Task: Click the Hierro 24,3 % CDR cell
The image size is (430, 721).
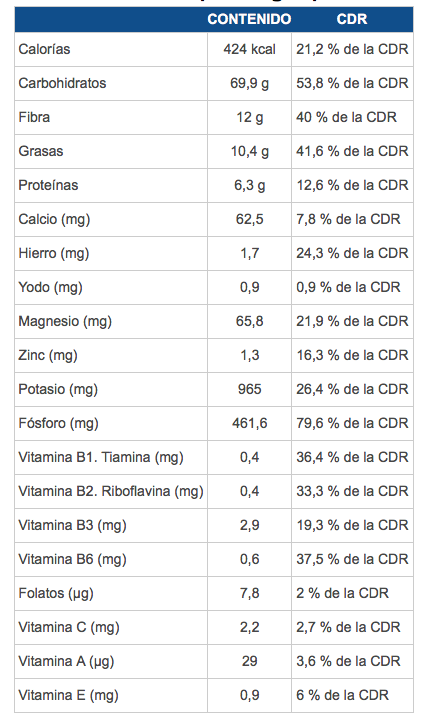Action: point(352,253)
